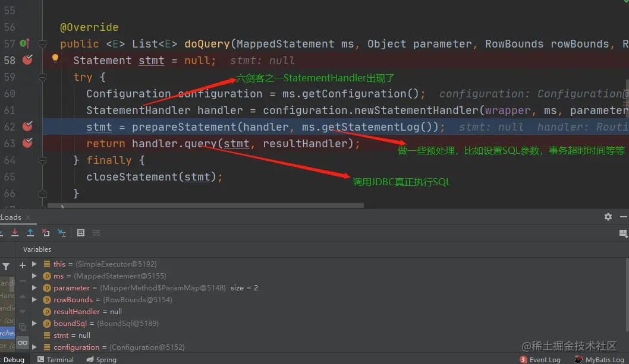The image size is (629, 364).
Task: Expand the 'ms' MappedStatement variable
Action: (34, 276)
